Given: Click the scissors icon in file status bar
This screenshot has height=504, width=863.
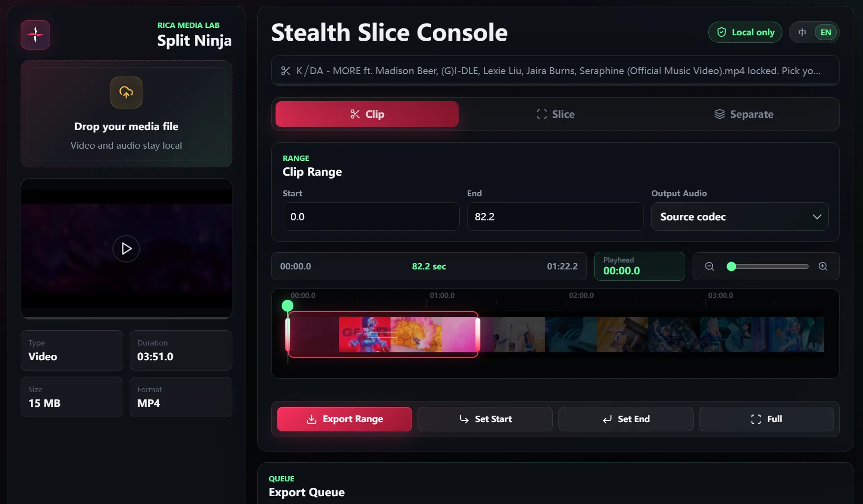Looking at the screenshot, I should click(285, 71).
